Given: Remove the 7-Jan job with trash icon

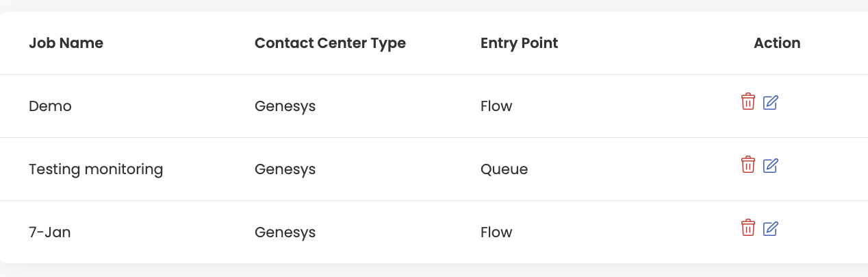Looking at the screenshot, I should (748, 228).
